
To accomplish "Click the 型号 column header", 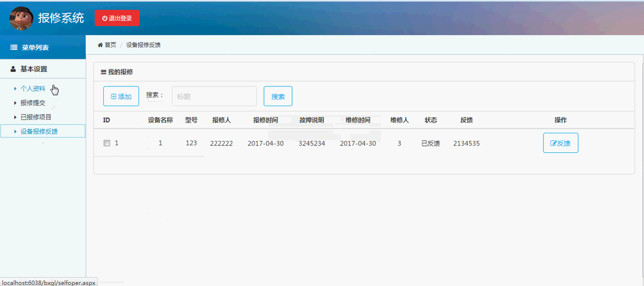I will [191, 120].
